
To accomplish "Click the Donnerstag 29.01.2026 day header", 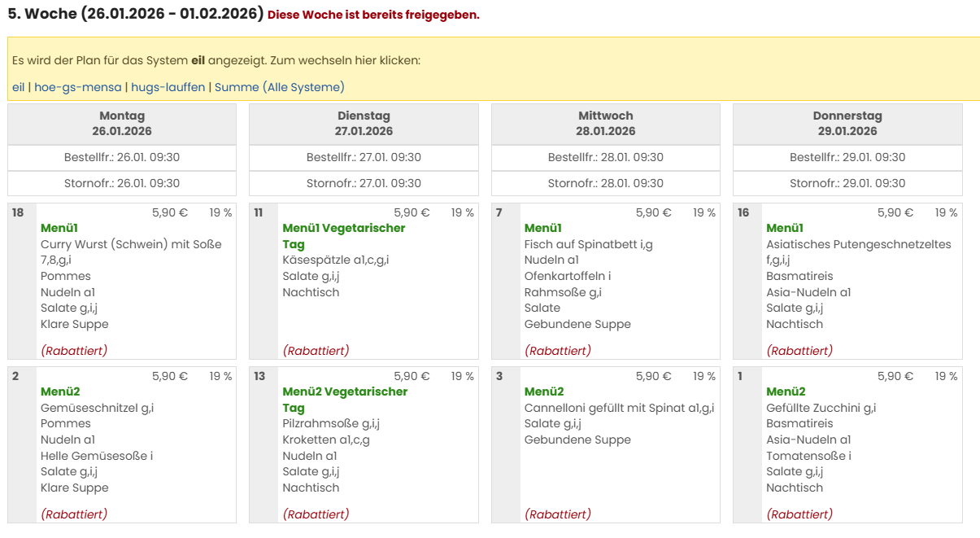I will pyautogui.click(x=847, y=124).
